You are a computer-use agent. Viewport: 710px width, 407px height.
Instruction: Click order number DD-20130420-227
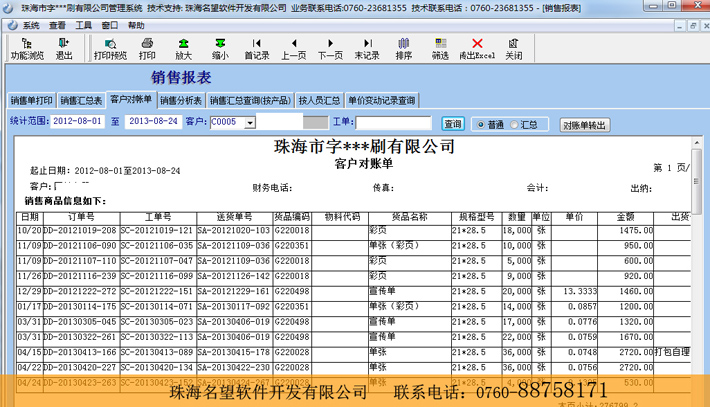pos(80,367)
